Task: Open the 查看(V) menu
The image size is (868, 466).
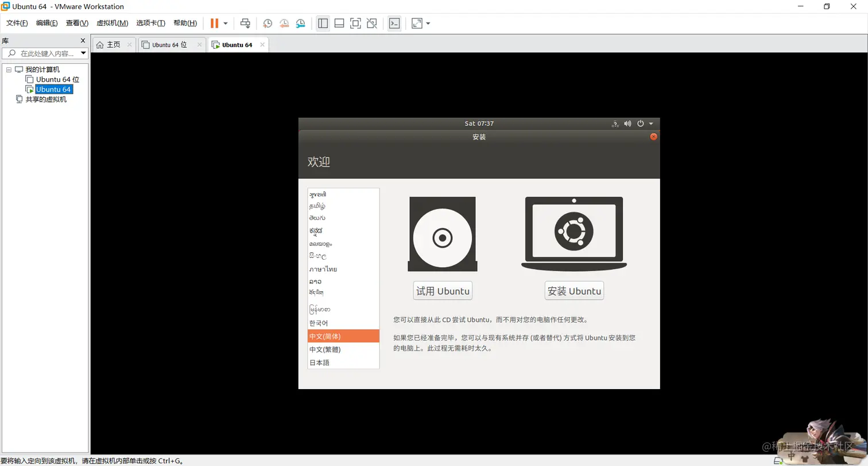Action: click(x=77, y=23)
